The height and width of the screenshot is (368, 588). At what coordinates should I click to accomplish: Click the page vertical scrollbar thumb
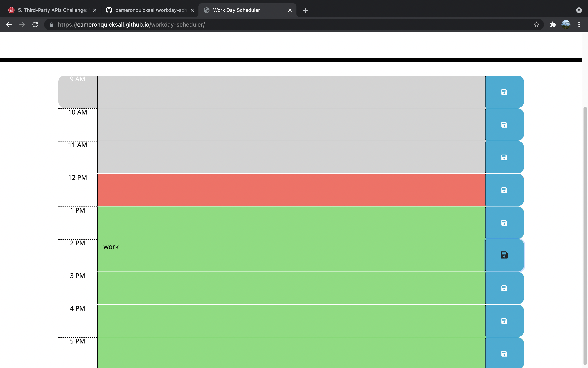pos(585,236)
